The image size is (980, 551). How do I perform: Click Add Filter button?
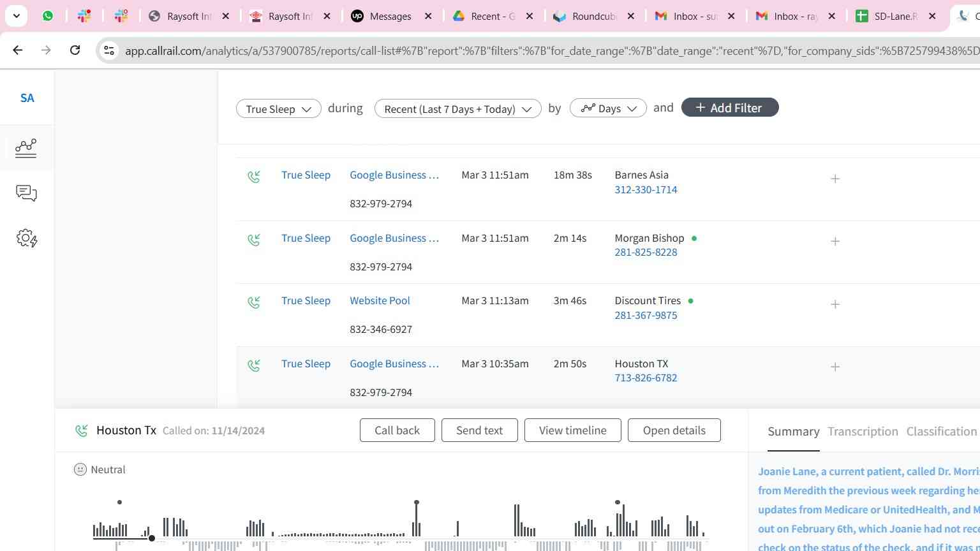tap(730, 108)
